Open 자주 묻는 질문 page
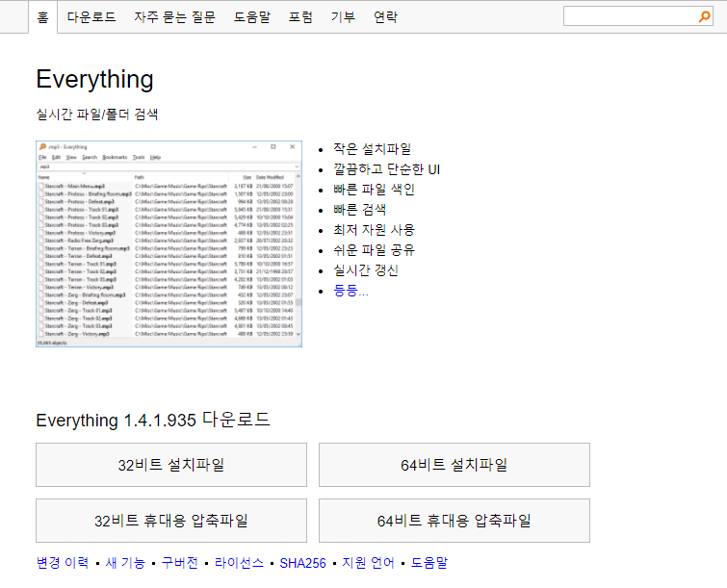Viewport: 727px width, 588px height. 175,17
